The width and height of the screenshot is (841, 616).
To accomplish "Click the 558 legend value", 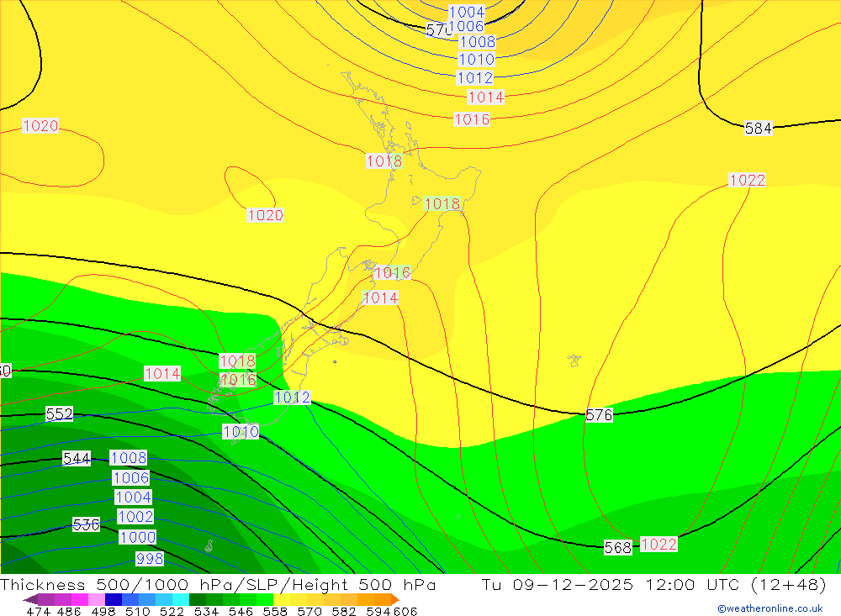I will pyautogui.click(x=274, y=611).
